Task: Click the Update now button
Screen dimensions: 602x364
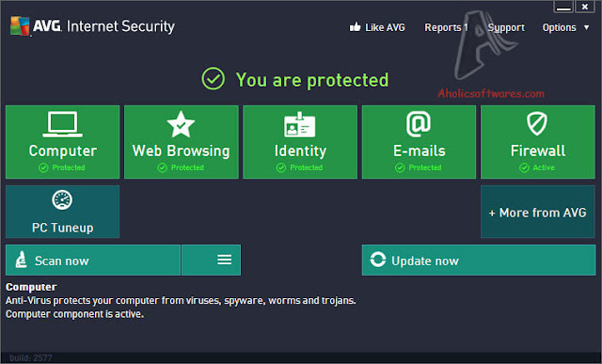Action: (479, 260)
